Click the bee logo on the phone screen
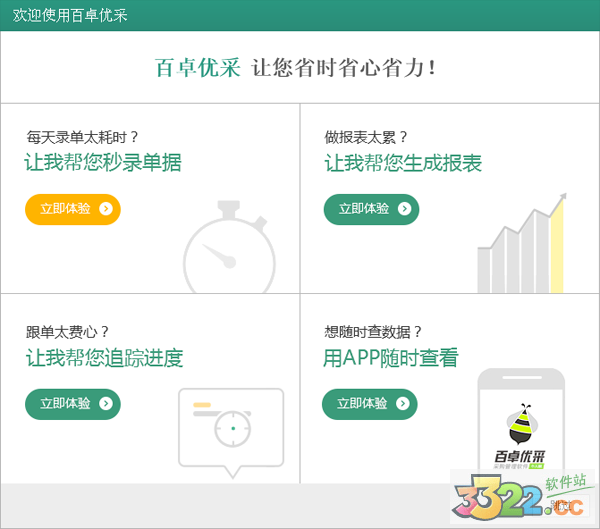600x529 pixels. click(x=521, y=424)
